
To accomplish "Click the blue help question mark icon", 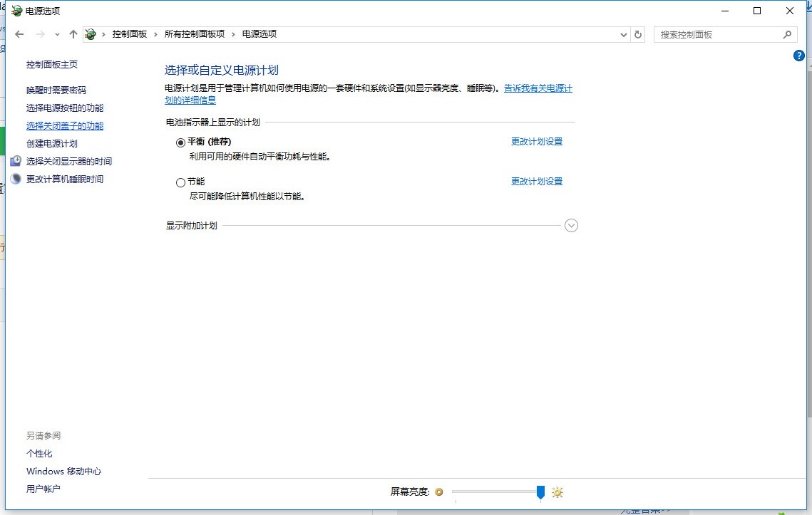I will tap(799, 56).
